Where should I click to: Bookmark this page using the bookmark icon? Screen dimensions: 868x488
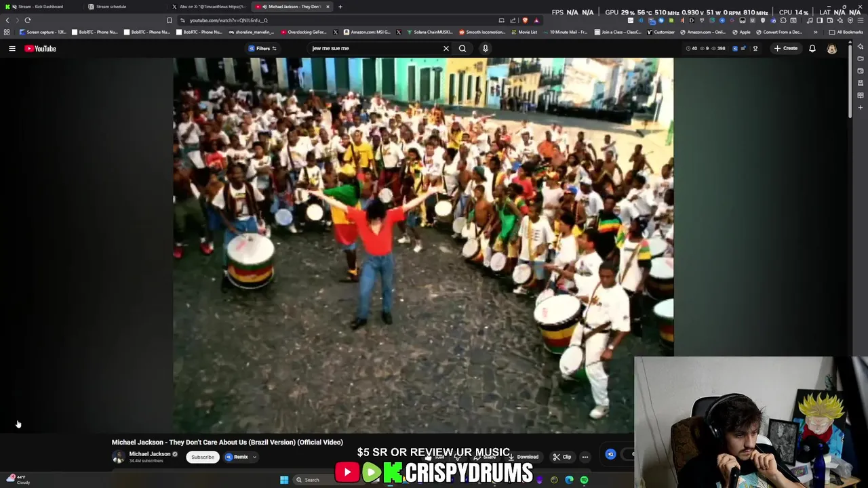click(x=170, y=20)
